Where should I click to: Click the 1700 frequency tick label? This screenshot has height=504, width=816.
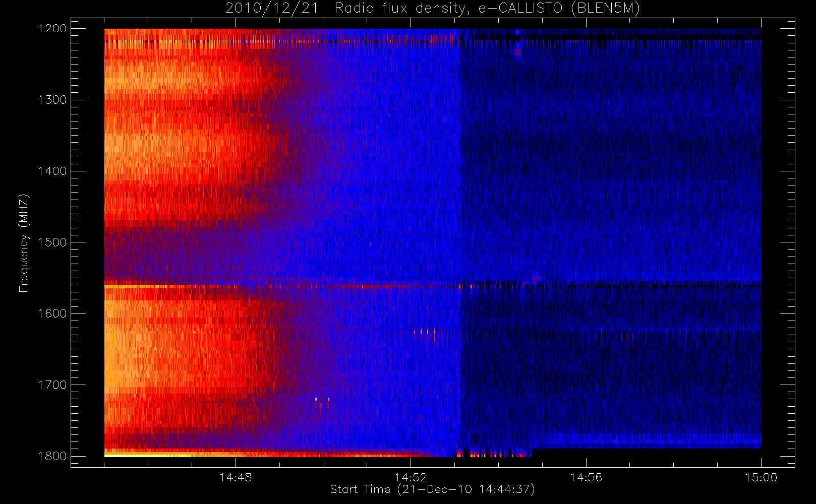(x=52, y=385)
